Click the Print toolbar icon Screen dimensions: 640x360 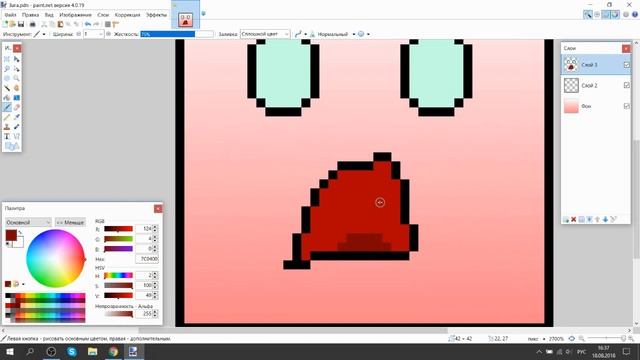(32, 24)
